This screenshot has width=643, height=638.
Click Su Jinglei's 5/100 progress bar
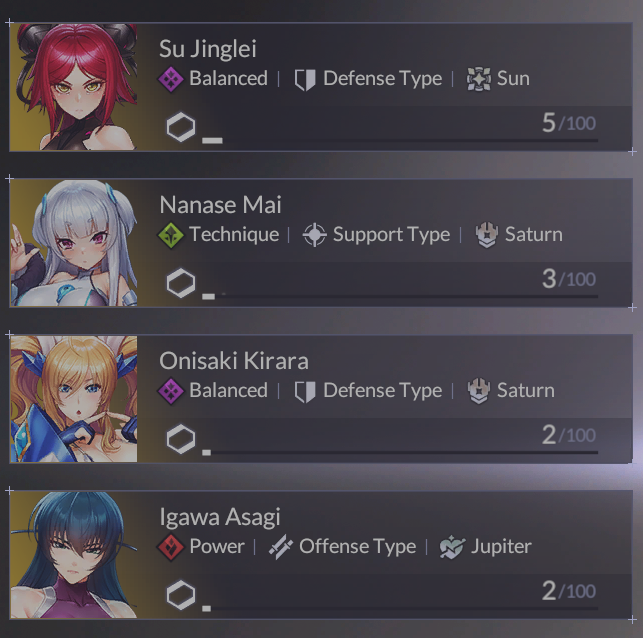[400, 141]
